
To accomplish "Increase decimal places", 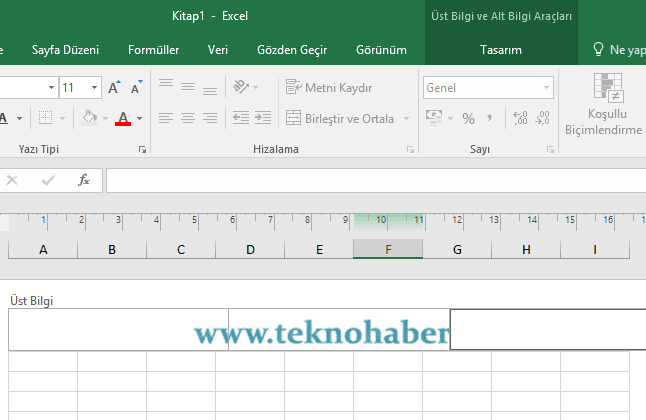I will tap(520, 118).
